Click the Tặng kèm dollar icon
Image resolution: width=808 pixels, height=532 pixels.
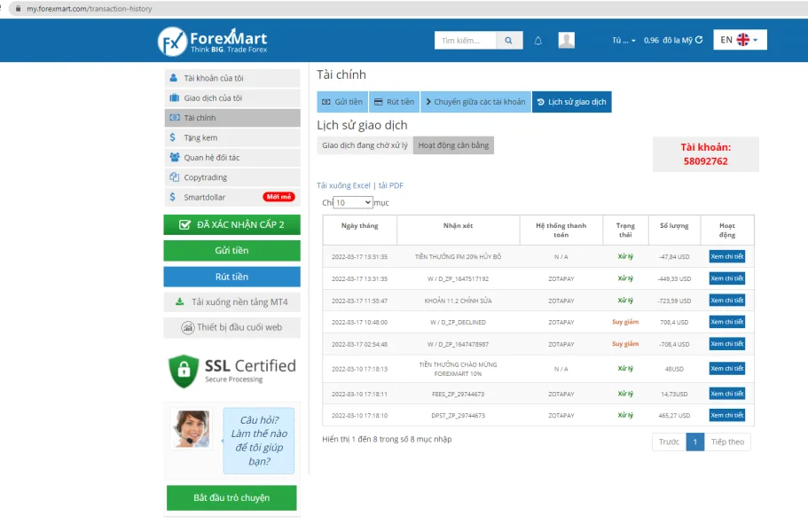coord(173,137)
